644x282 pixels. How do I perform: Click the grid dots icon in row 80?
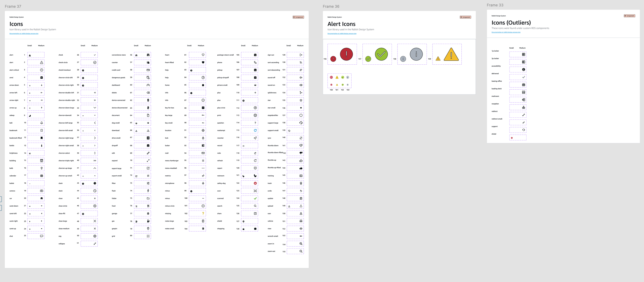148,236
